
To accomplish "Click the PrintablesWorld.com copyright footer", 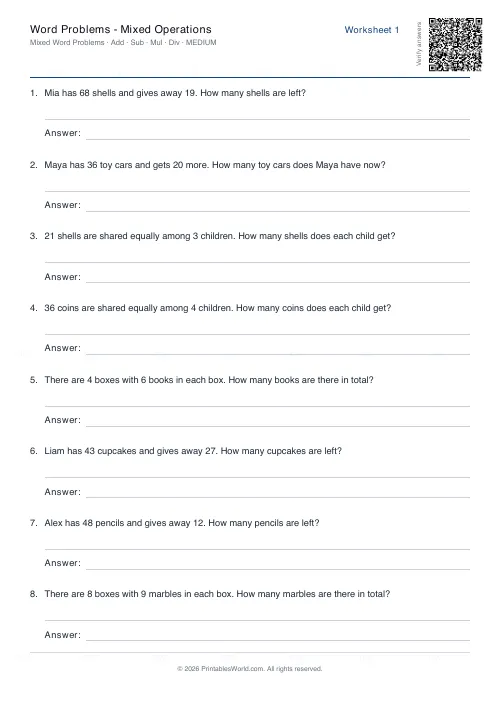I will (x=249, y=669).
